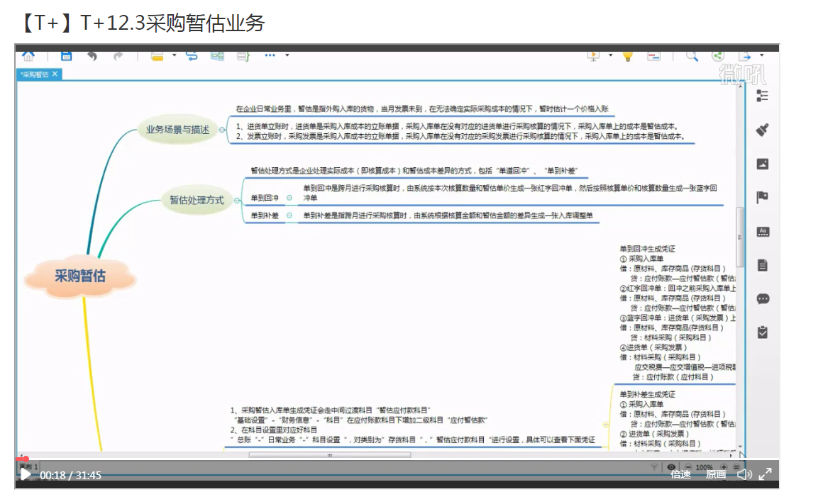Go to the Home icon in toolbar

[x=28, y=55]
